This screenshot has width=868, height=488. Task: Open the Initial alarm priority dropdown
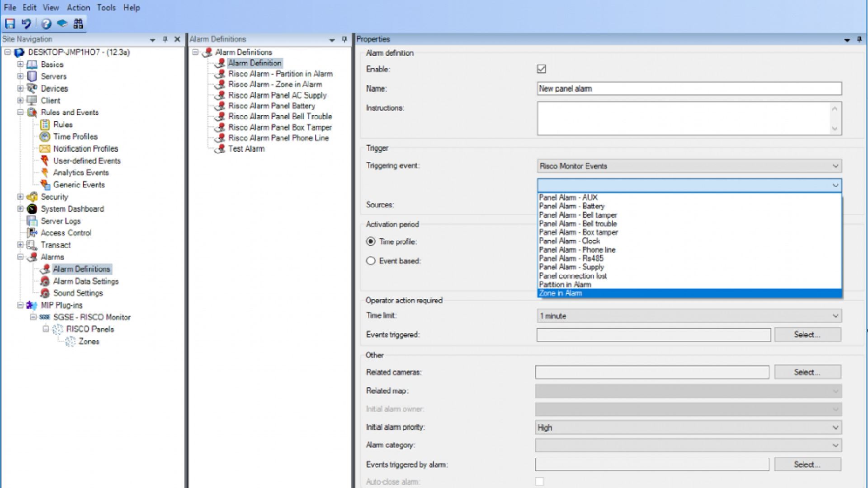click(x=688, y=427)
